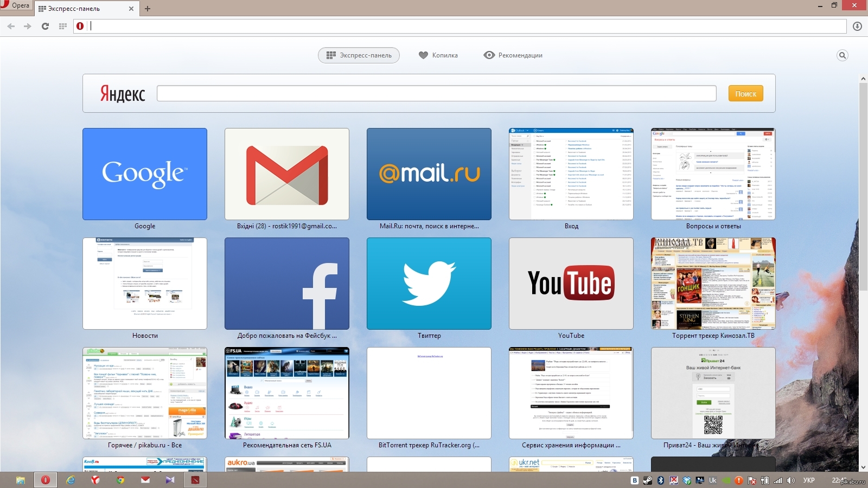The image size is (868, 488).
Task: Open the Facebook speed dial tile
Action: (287, 284)
